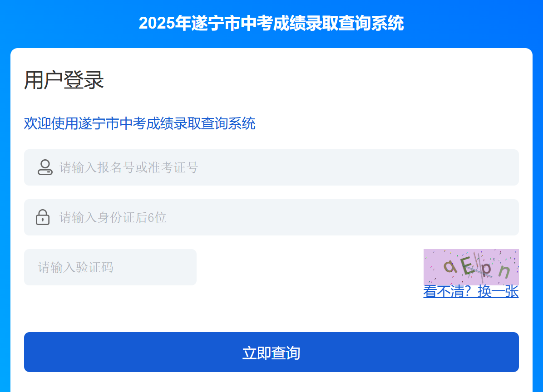Click the 欢迎使用遂宁市中考成绩录取查询系统 welcome text

pos(140,123)
